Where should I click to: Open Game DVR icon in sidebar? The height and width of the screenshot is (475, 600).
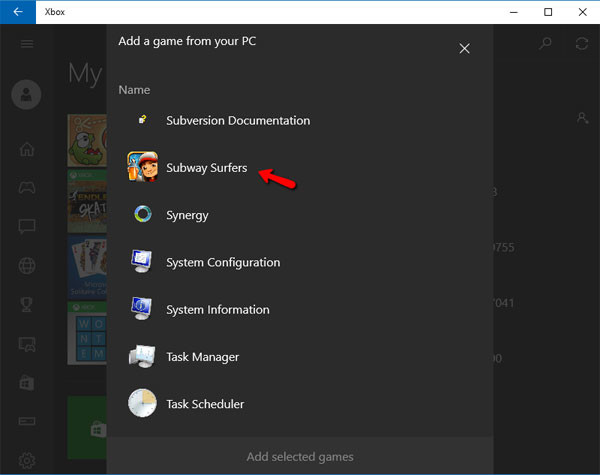tap(27, 344)
